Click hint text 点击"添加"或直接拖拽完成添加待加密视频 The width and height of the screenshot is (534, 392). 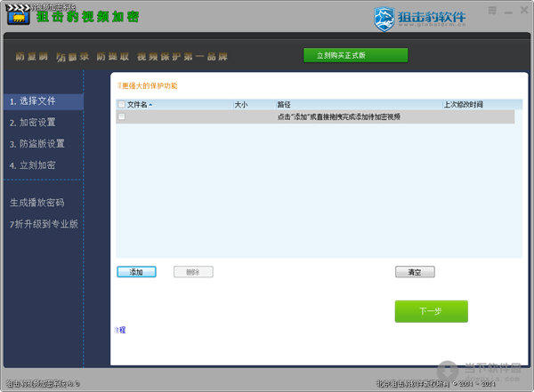click(338, 116)
